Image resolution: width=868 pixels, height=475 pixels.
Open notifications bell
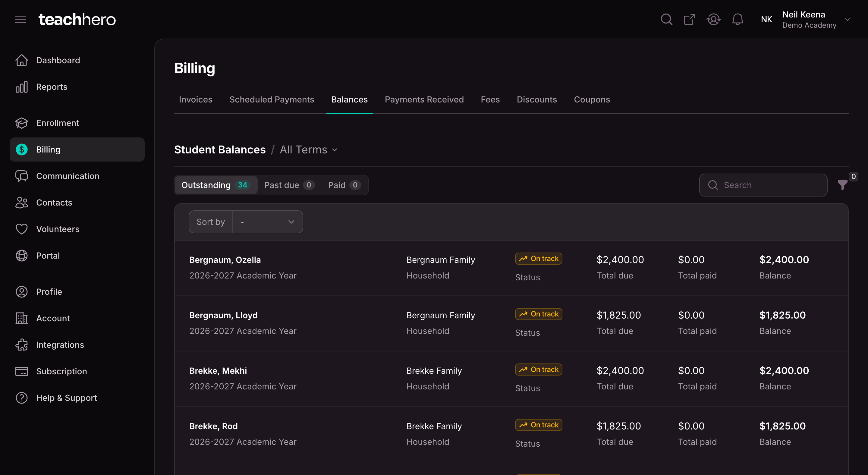(737, 19)
